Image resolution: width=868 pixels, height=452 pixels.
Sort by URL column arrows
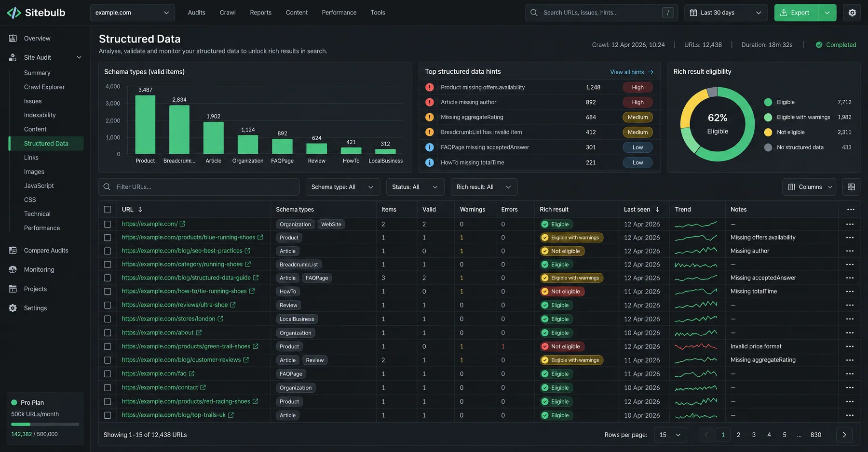(140, 210)
